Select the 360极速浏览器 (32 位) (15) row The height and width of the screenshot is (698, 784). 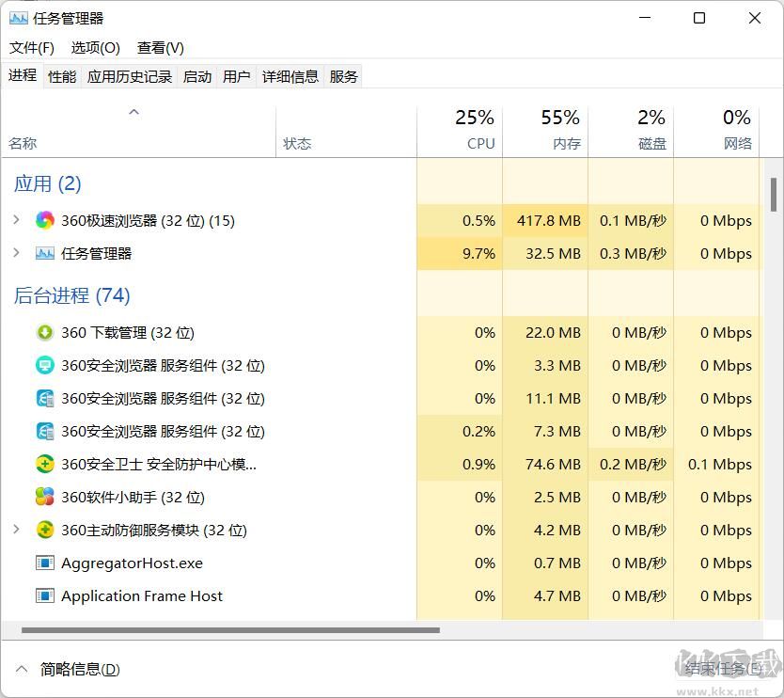pyautogui.click(x=383, y=220)
